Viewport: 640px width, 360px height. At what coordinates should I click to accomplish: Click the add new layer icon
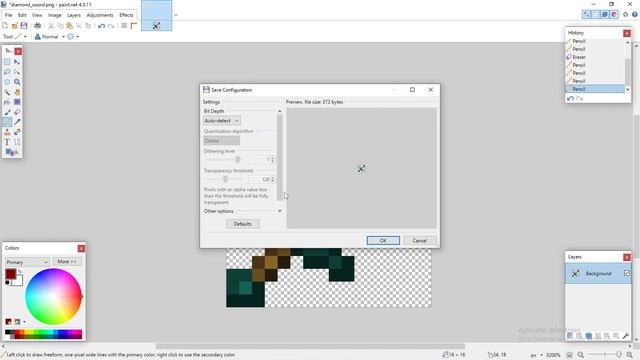[570, 336]
